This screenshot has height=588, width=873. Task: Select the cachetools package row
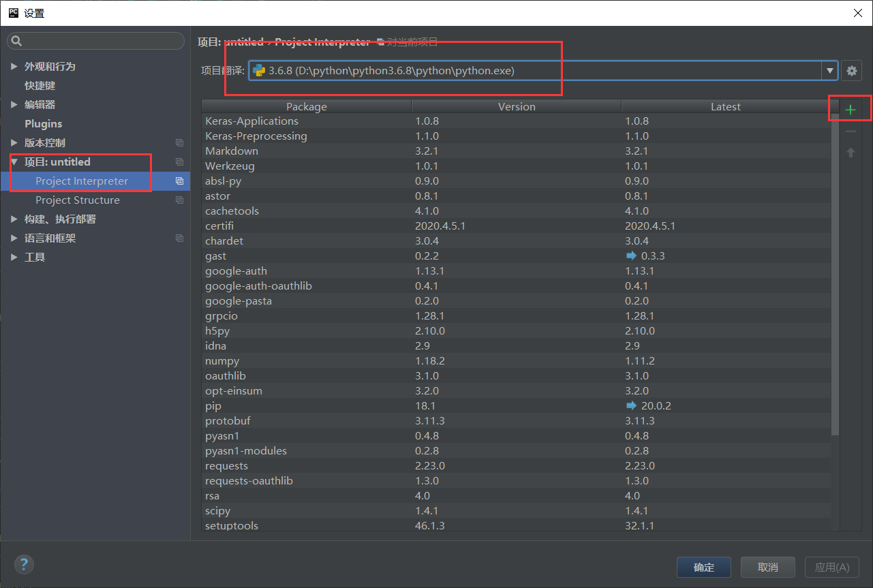pos(516,211)
